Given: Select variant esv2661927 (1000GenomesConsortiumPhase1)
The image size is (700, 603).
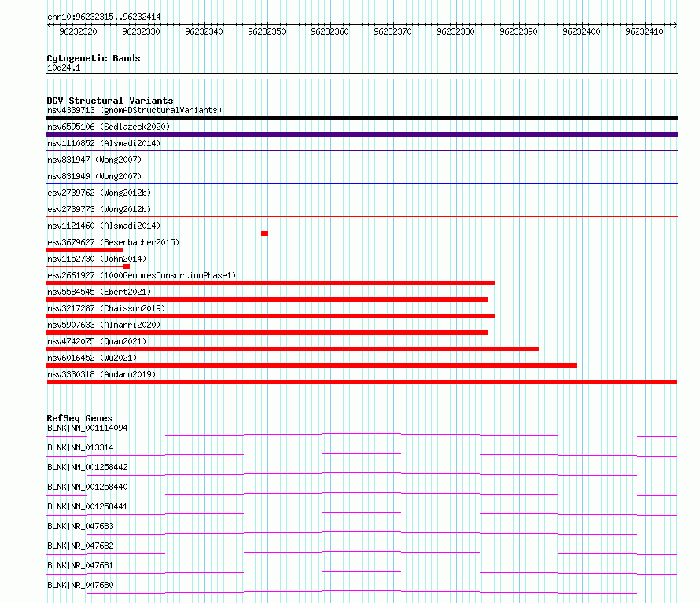Looking at the screenshot, I should [x=142, y=275].
